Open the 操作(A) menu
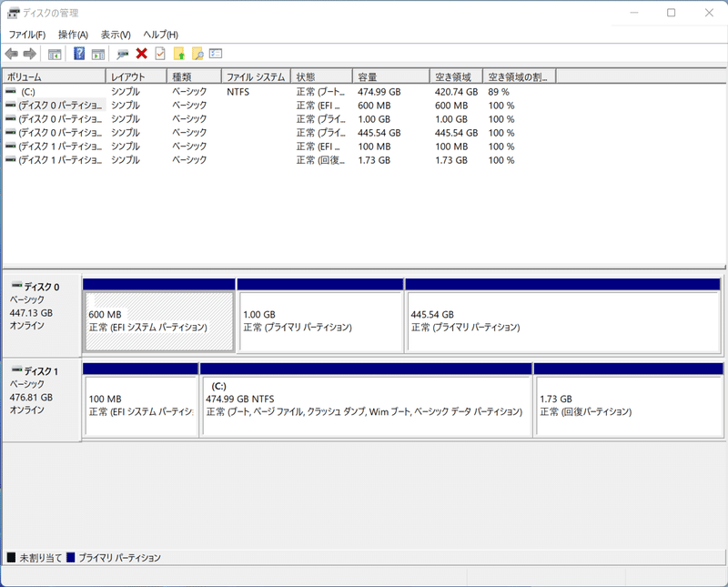 (73, 35)
